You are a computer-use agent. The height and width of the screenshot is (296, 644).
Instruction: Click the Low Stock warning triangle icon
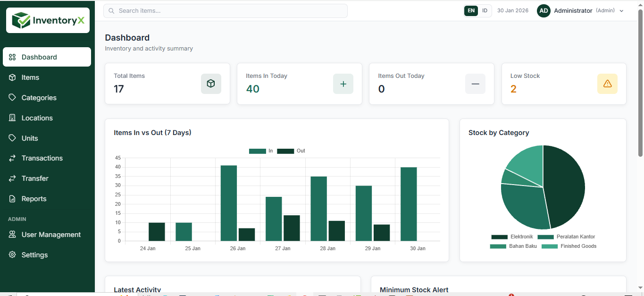click(607, 84)
